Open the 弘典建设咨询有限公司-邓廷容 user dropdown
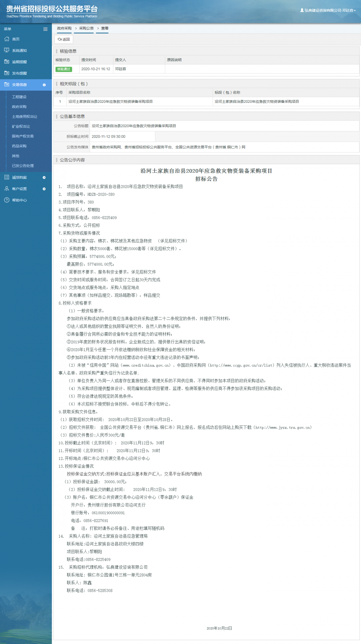This screenshot has height=644, width=361. point(328,10)
